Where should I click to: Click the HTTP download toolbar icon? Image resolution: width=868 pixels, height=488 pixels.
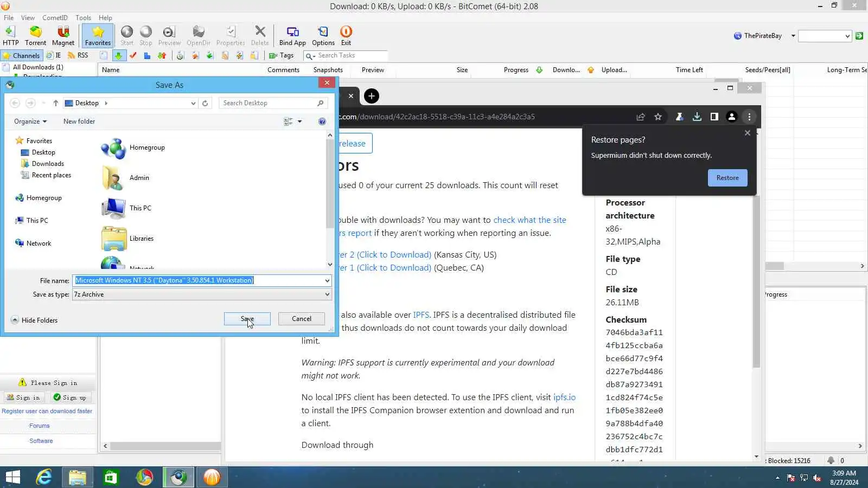[10, 36]
